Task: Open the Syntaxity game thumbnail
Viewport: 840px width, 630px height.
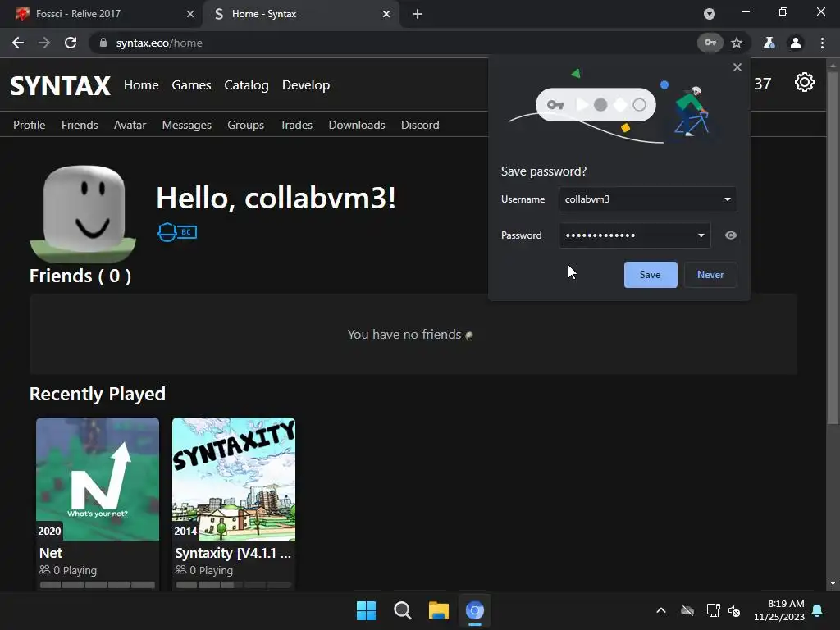Action: tap(234, 479)
